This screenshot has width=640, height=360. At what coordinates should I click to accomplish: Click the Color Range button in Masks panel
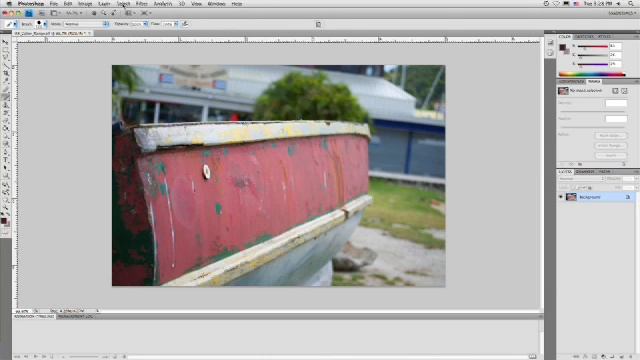point(610,146)
